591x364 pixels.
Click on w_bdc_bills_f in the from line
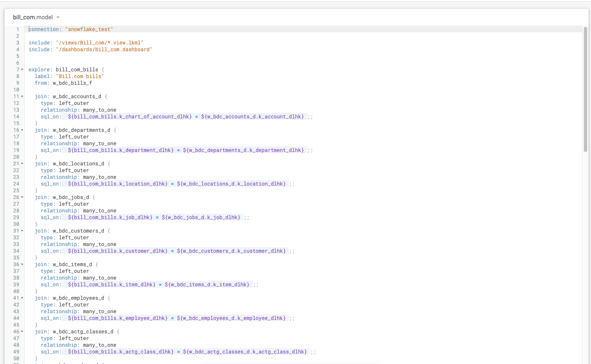(72, 83)
